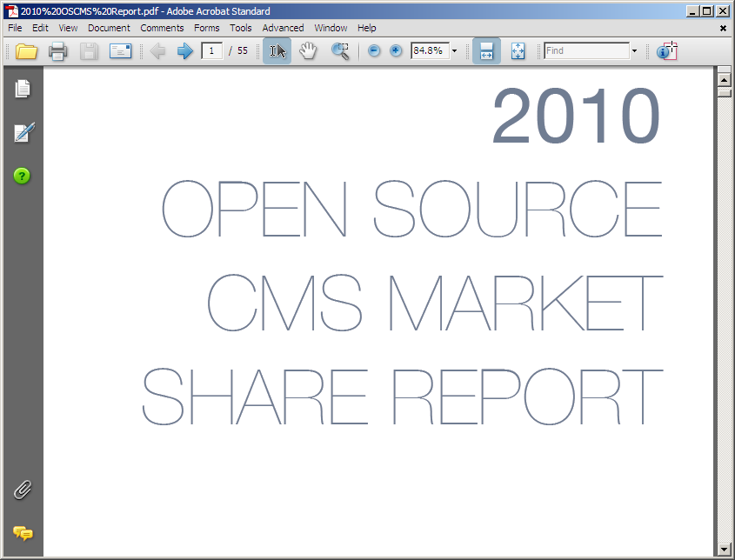Go to next page with blue arrow
Screen dimensions: 735x560
click(184, 51)
